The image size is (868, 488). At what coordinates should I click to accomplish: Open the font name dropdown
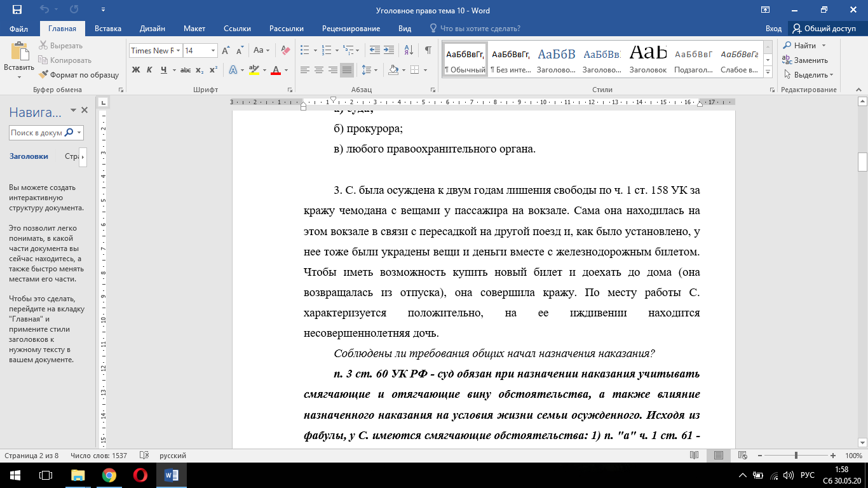(x=179, y=50)
